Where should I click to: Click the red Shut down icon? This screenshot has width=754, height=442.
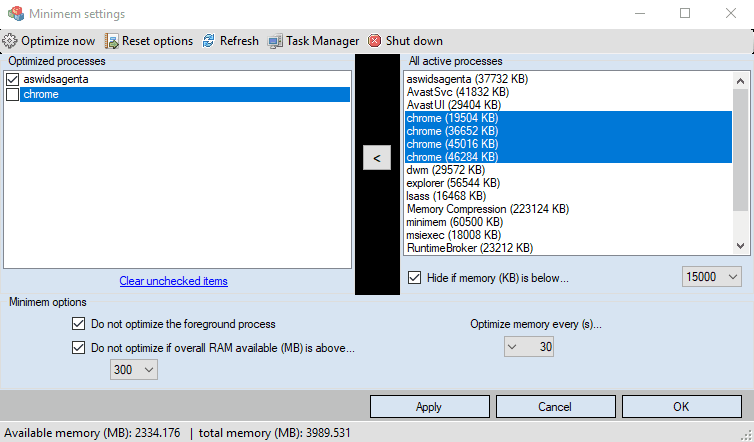point(375,41)
